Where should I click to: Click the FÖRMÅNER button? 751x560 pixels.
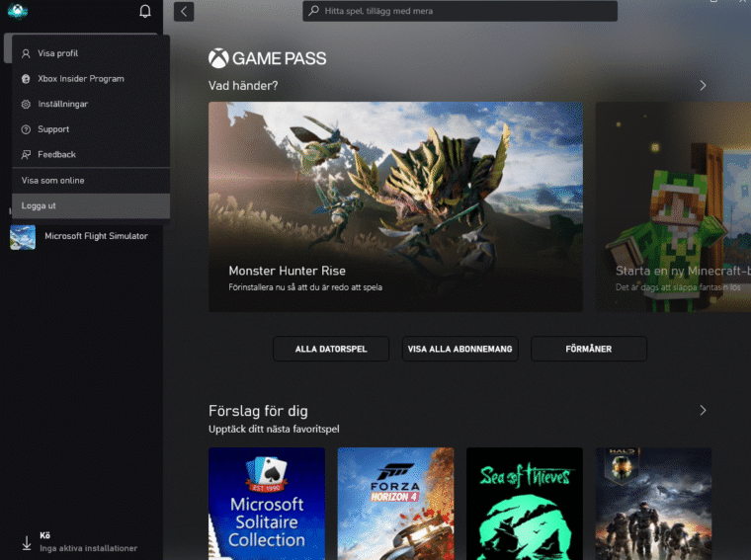[589, 349]
